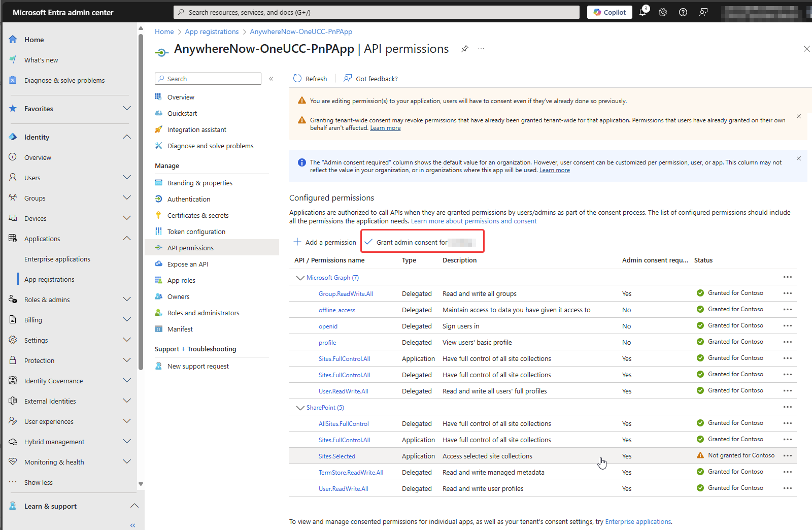
Task: Open the notifications bell icon
Action: pyautogui.click(x=642, y=12)
